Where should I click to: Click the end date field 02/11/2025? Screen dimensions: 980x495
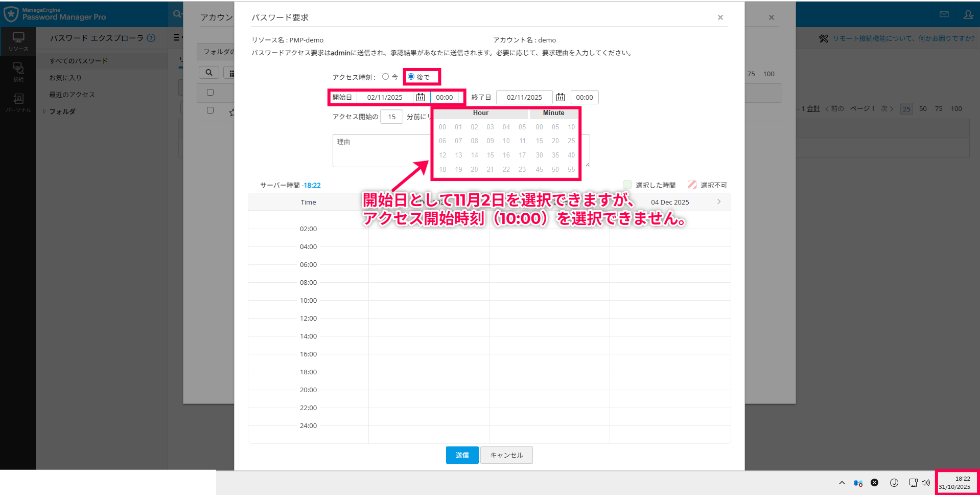pyautogui.click(x=524, y=97)
